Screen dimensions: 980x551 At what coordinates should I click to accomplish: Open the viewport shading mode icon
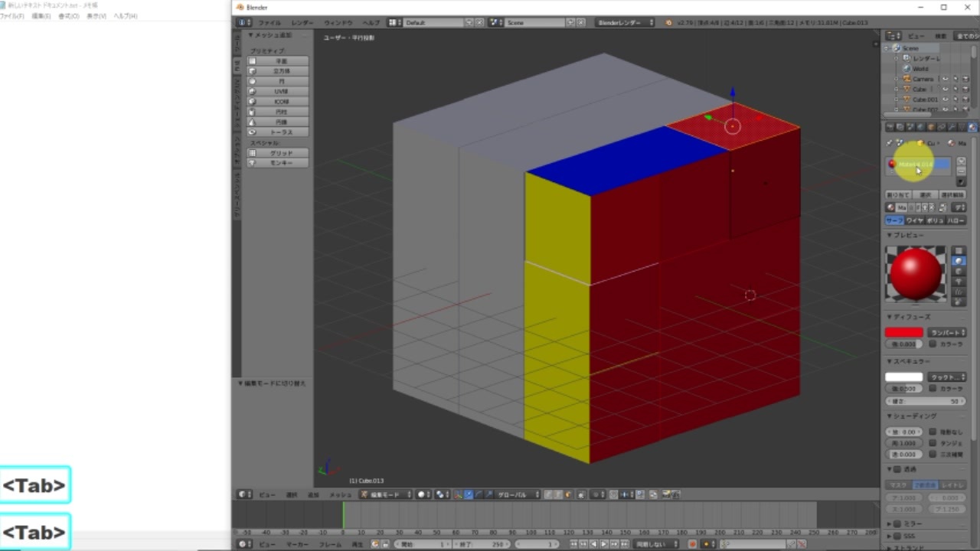pyautogui.click(x=422, y=495)
